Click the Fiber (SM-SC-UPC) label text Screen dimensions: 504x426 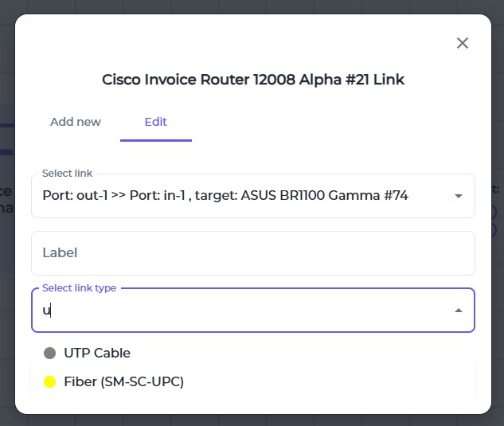coord(123,381)
